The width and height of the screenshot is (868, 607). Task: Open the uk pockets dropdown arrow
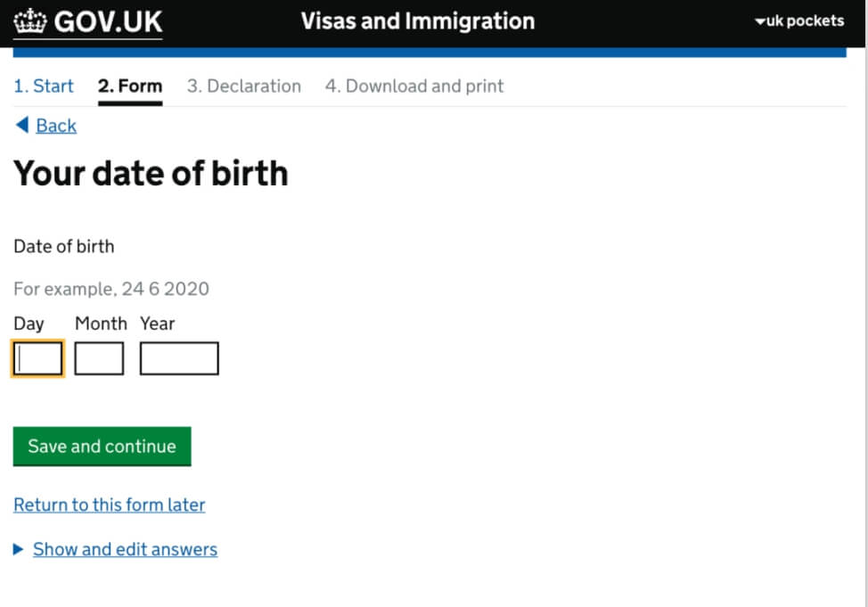(760, 21)
